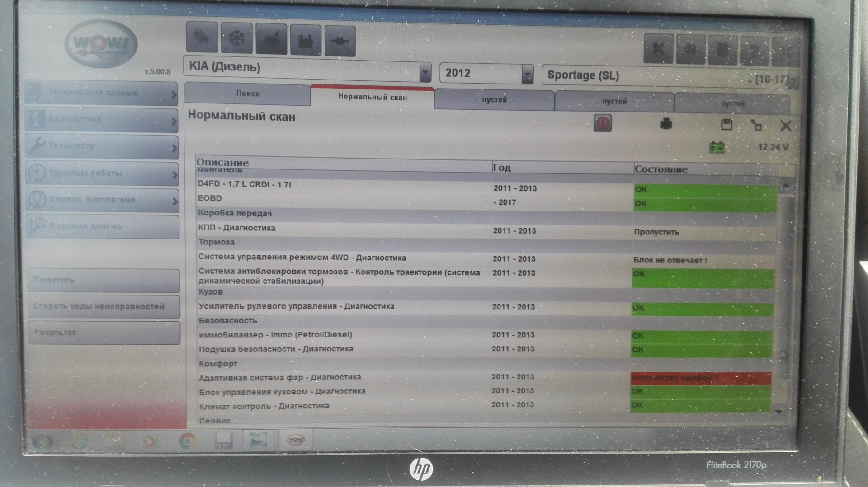
Task: Click the green battery voltage icon
Action: [x=717, y=147]
